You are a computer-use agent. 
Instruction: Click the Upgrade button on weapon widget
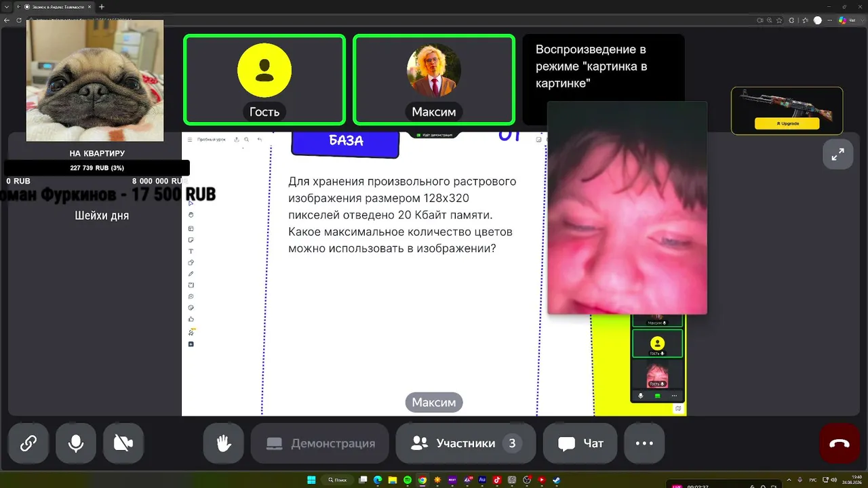(787, 123)
